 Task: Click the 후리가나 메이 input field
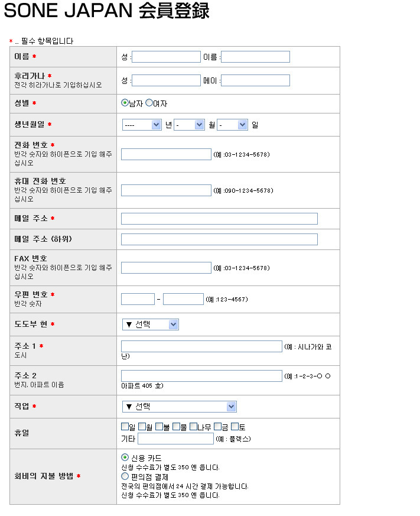click(x=255, y=80)
